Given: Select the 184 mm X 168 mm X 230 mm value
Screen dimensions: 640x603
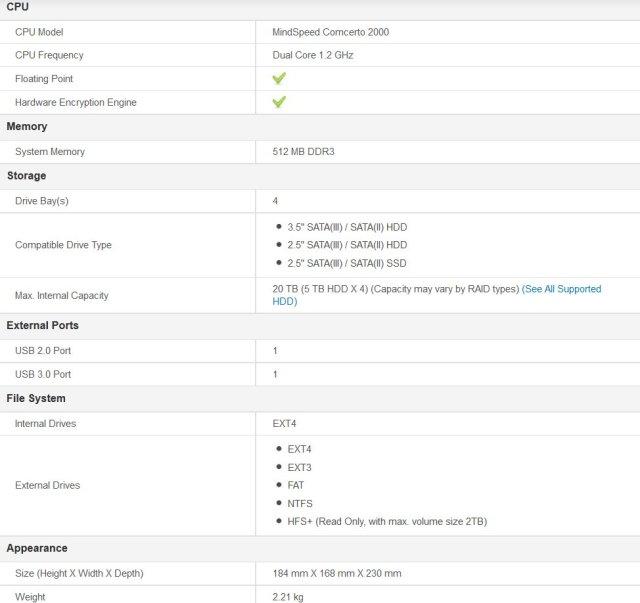Looking at the screenshot, I should [337, 574].
